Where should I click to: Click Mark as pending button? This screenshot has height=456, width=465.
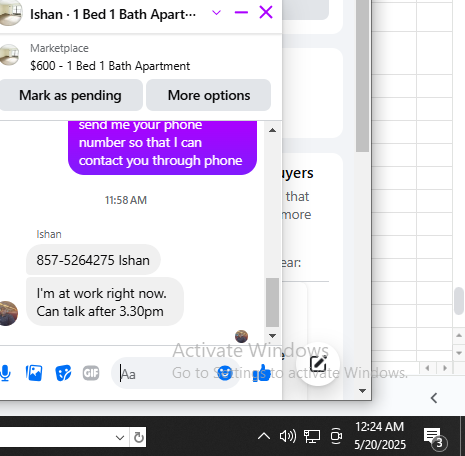(70, 95)
